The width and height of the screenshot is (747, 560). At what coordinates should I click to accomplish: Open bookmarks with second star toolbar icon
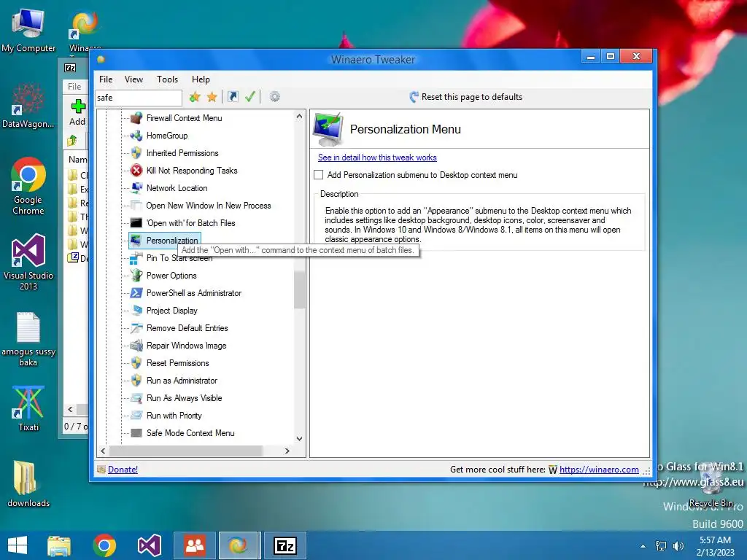tap(212, 97)
